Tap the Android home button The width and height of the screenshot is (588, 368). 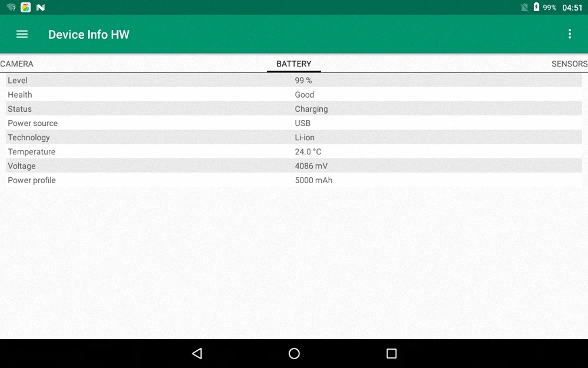(294, 353)
